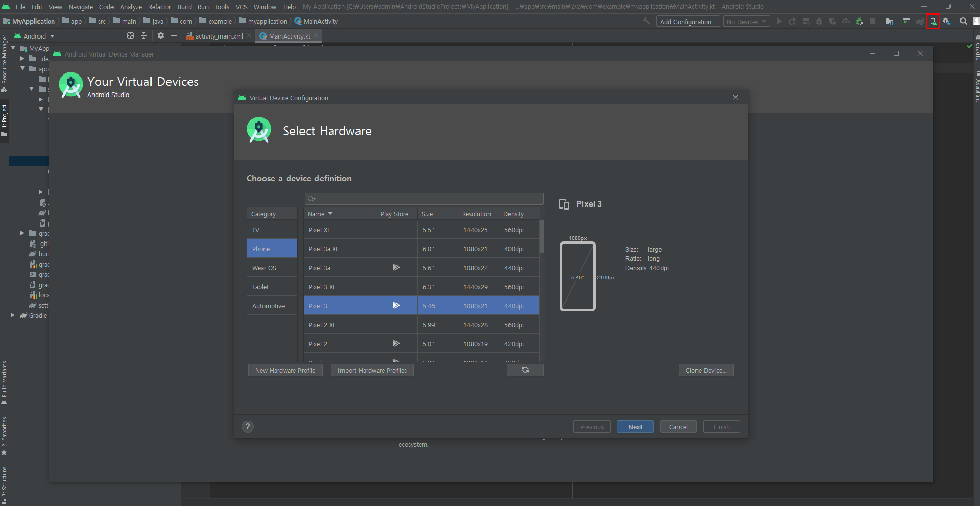Image resolution: width=980 pixels, height=506 pixels.
Task: Click the Search Everywhere magnifier icon
Action: [x=964, y=21]
